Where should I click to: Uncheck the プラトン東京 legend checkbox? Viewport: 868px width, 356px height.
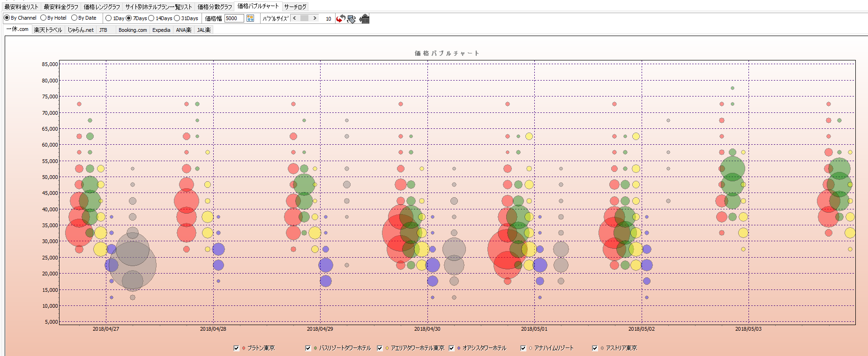(x=236, y=348)
